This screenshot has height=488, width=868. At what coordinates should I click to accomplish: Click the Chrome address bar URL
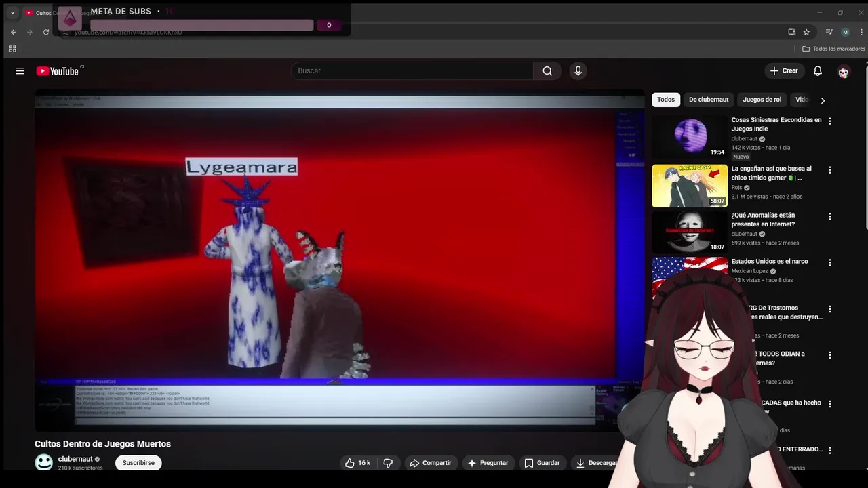coord(128,32)
